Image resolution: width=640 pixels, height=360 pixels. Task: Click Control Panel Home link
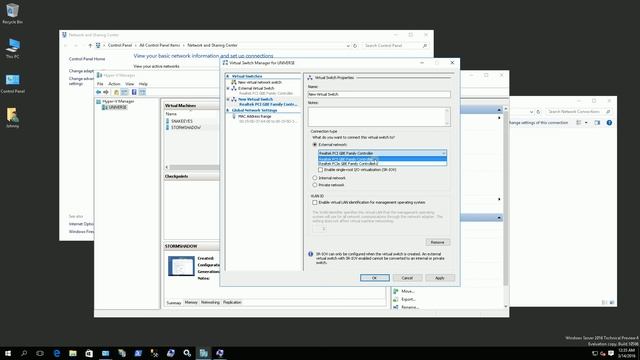click(x=87, y=59)
